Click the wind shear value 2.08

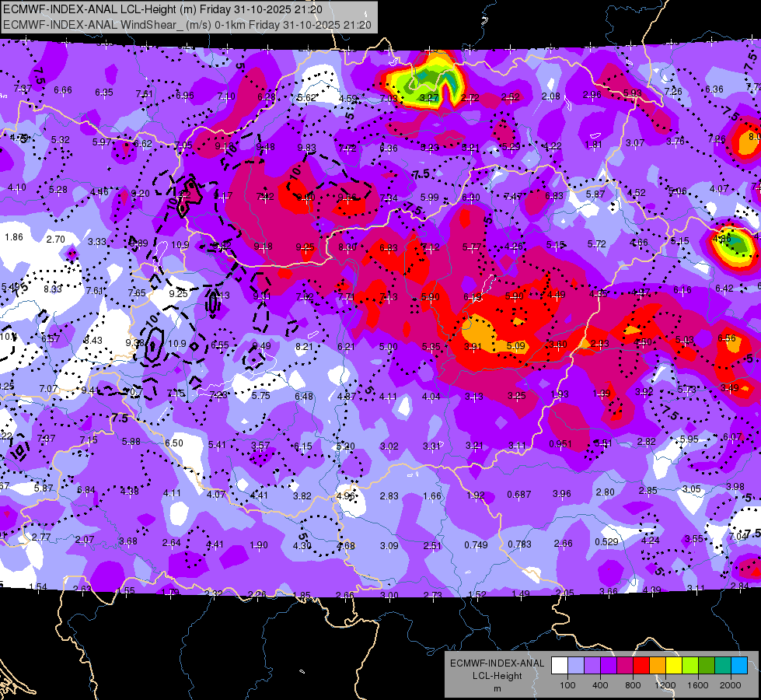click(551, 96)
